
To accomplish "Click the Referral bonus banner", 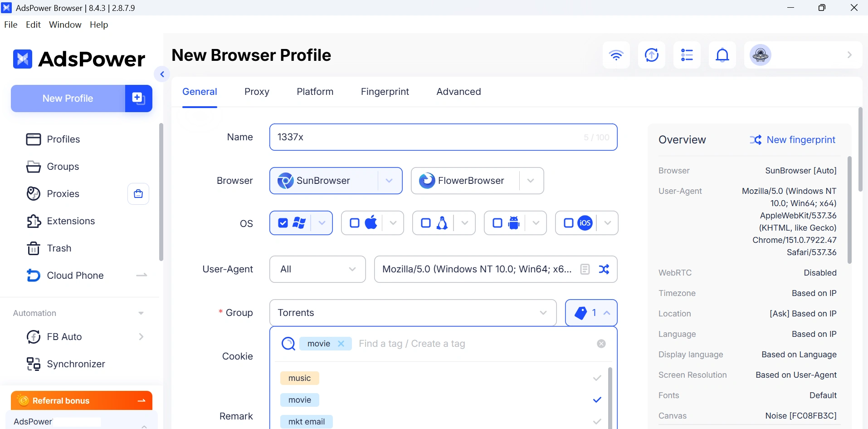I will pos(82,400).
